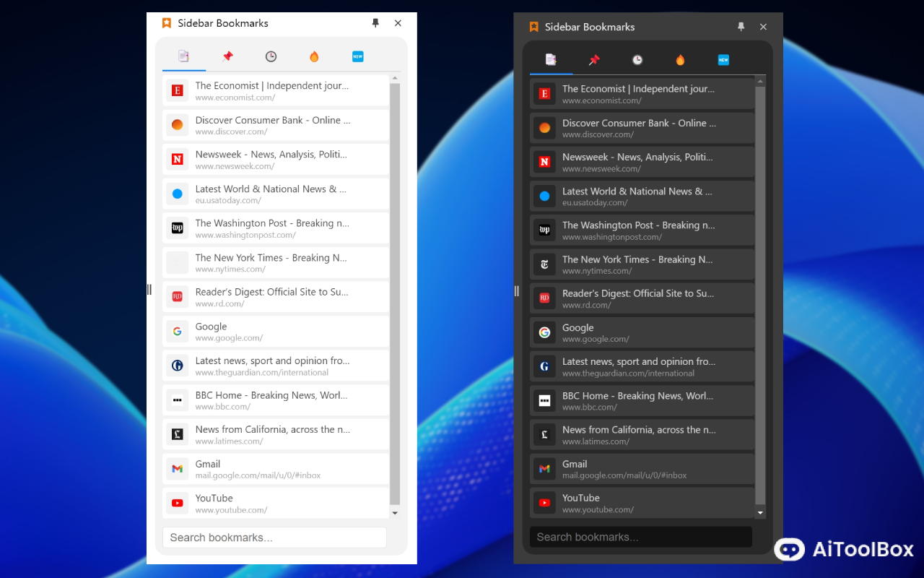924x578 pixels.
Task: Click the search bookmarks field in light panel
Action: pyautogui.click(x=274, y=538)
